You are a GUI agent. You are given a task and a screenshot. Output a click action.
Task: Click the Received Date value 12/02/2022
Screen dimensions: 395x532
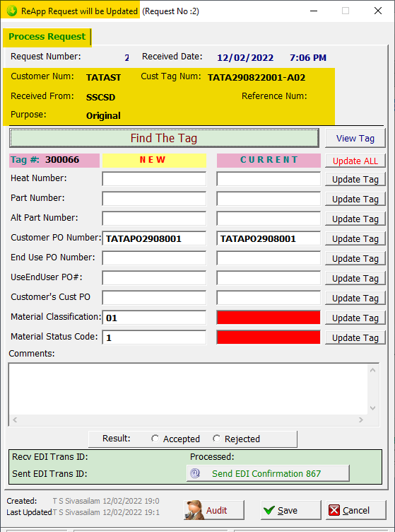pyautogui.click(x=245, y=58)
